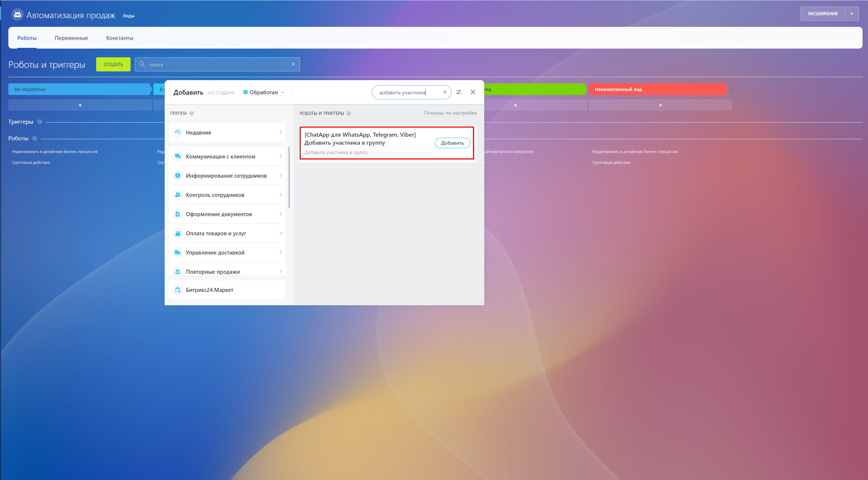Open the Константы tab
868x480 pixels.
[120, 38]
